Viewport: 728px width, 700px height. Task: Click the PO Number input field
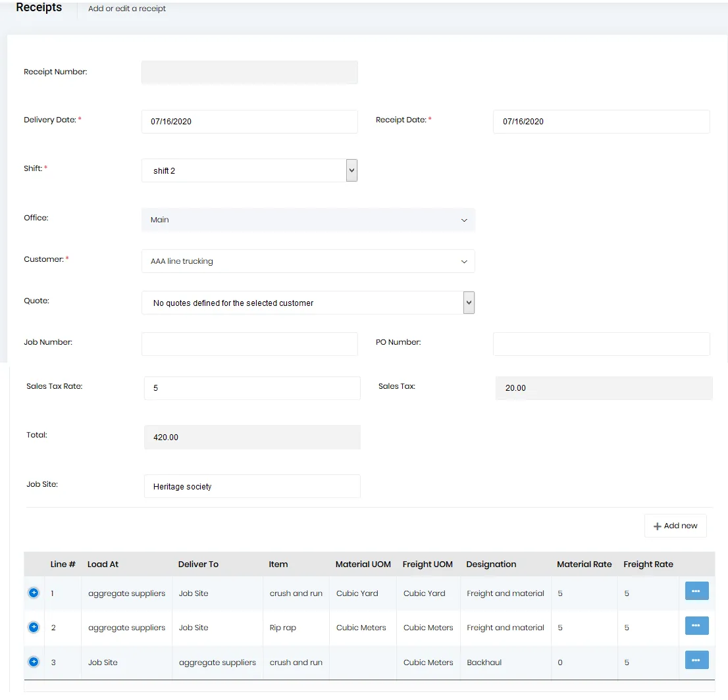601,344
